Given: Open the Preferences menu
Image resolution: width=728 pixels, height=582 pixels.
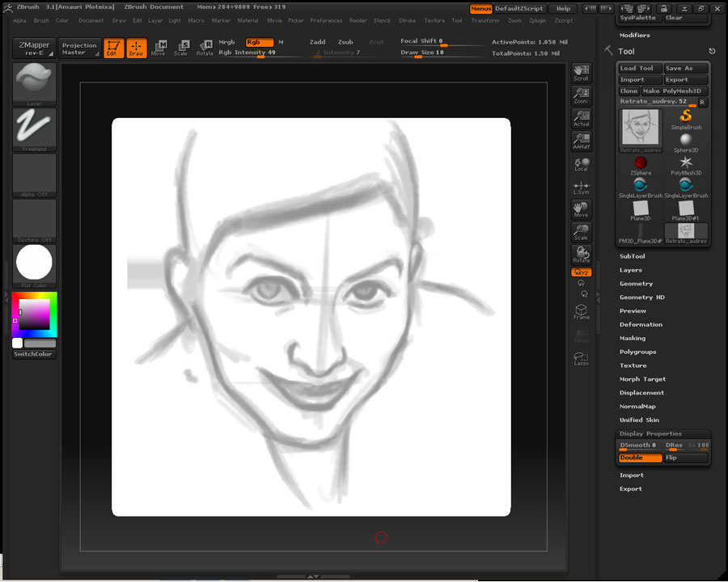Looking at the screenshot, I should (327, 20).
